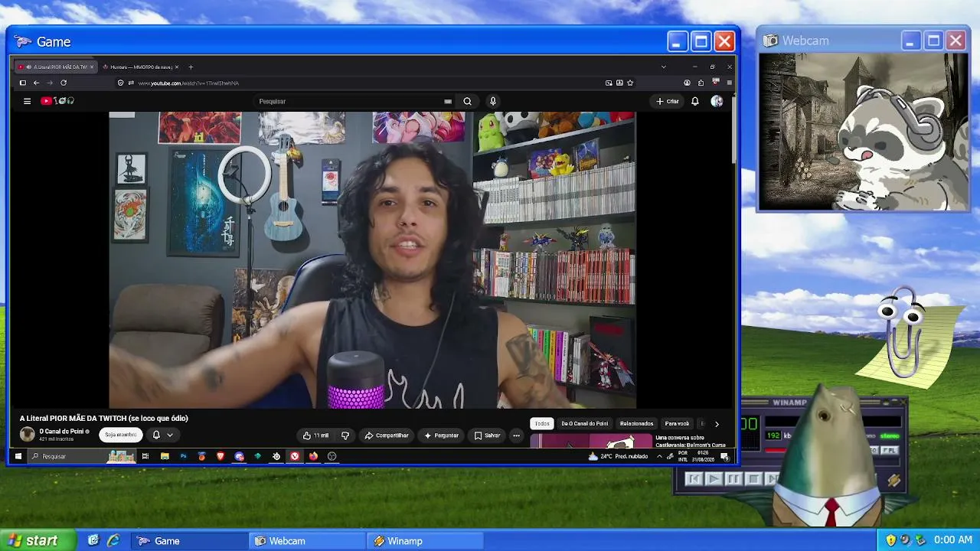Viewport: 980px width, 551px height.
Task: Select the 'Para você' filter chip
Action: tap(677, 424)
